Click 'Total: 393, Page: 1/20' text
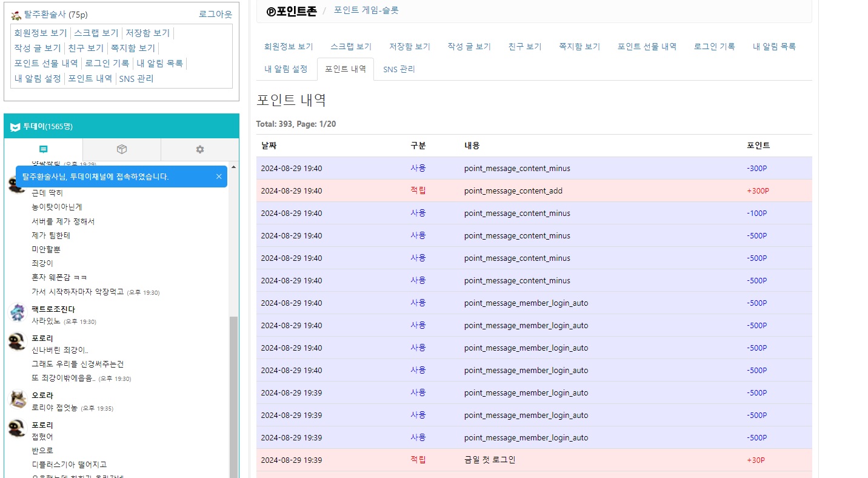Screen dimensions: 868x478 pos(296,124)
